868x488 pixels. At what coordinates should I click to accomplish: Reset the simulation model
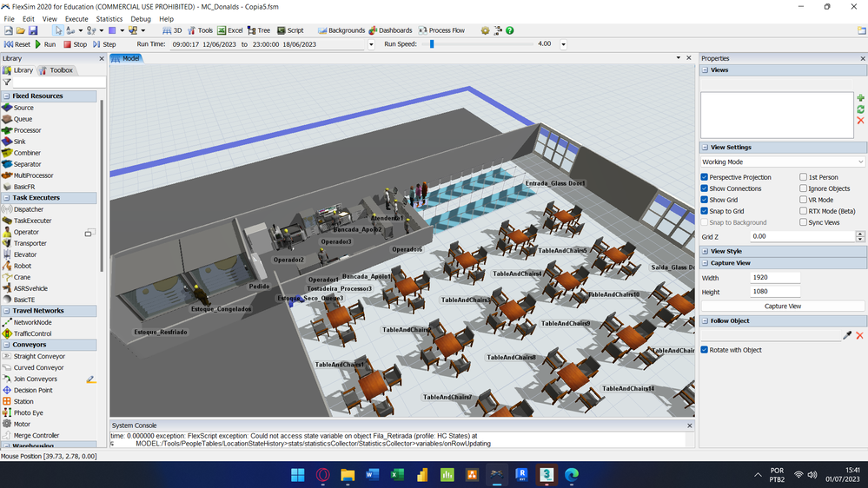click(17, 44)
